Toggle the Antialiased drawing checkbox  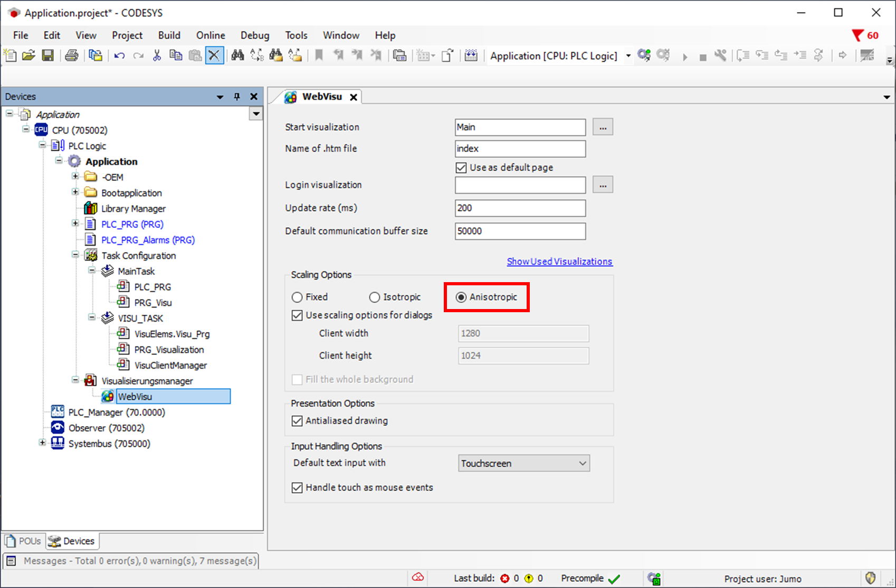[x=297, y=421]
